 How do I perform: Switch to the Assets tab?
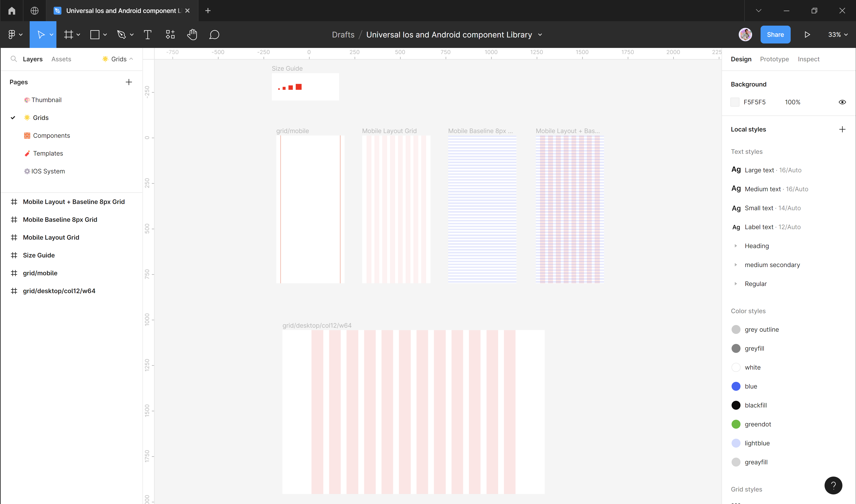point(61,59)
